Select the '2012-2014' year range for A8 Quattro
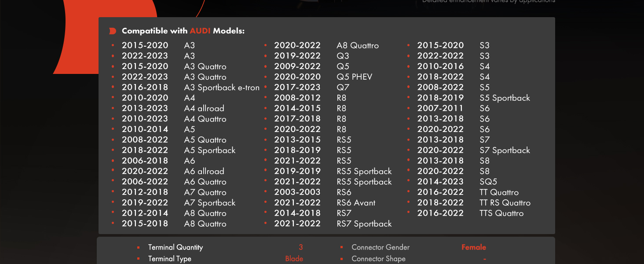 pyautogui.click(x=145, y=213)
